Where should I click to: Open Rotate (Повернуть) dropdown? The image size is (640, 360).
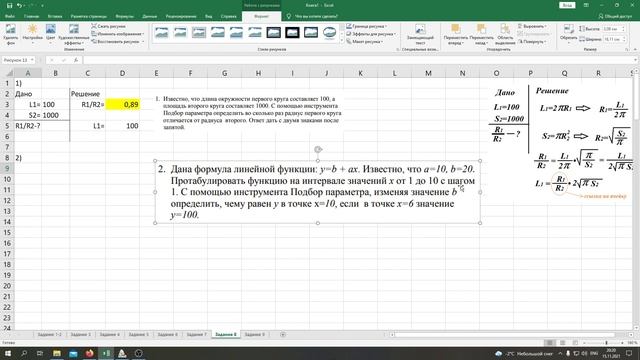pos(532,41)
